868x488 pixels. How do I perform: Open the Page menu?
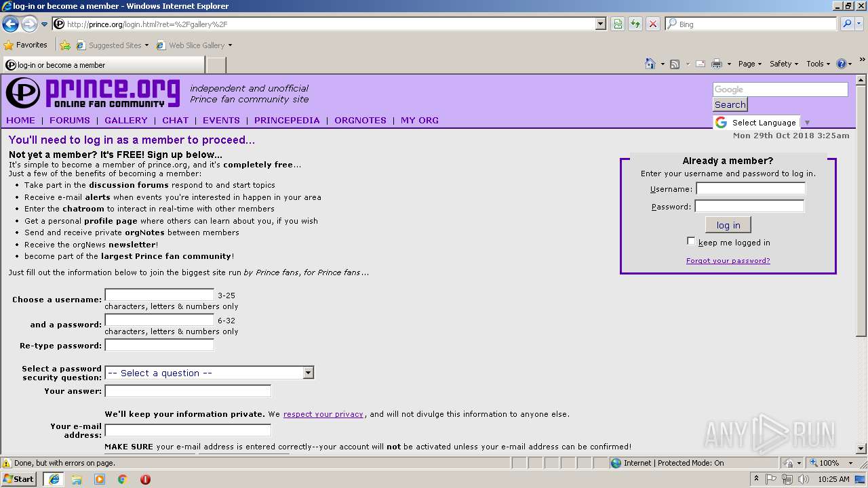coord(749,64)
